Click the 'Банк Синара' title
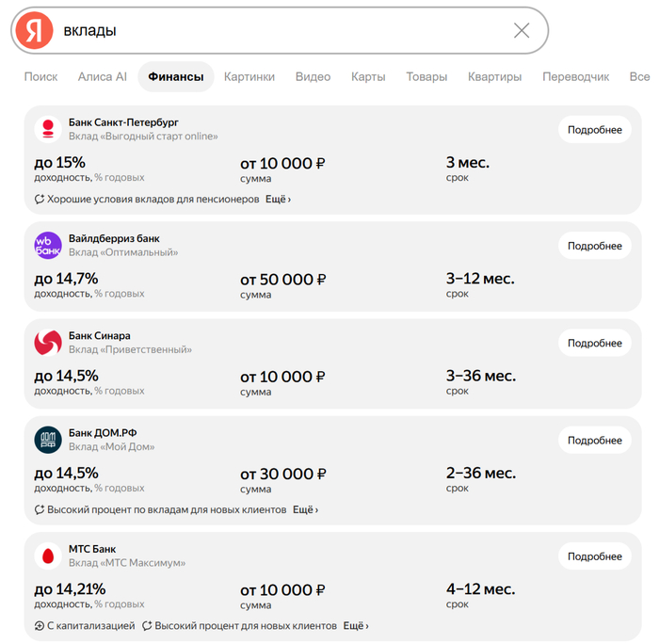The height and width of the screenshot is (644, 659). pos(99,335)
